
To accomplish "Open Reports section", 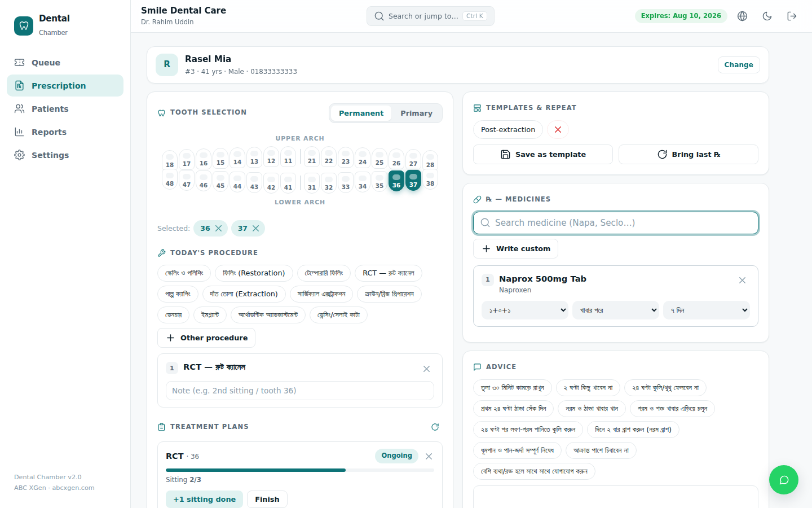I will 65,132.
